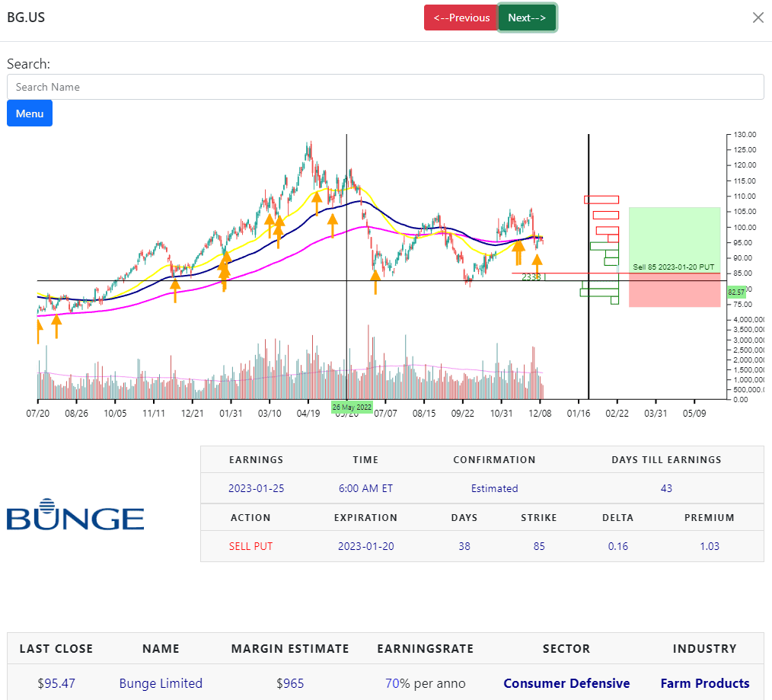Click the SECTOR column header

click(566, 649)
